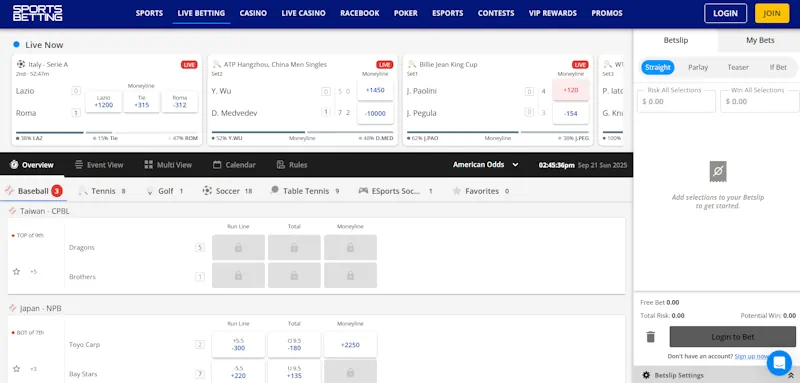The image size is (800, 383).
Task: Select the Table Tennis sport tab
Action: pyautogui.click(x=305, y=191)
